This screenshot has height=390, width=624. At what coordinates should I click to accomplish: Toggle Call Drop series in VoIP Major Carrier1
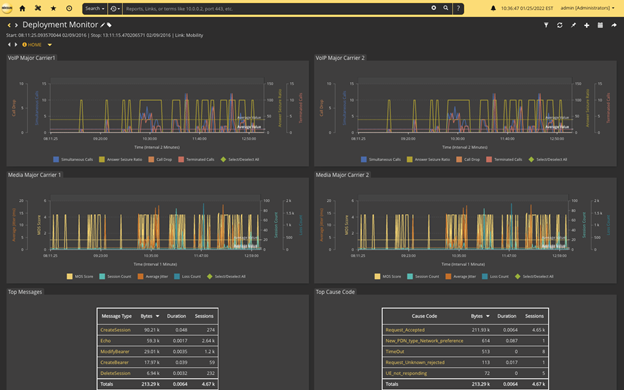[160, 159]
